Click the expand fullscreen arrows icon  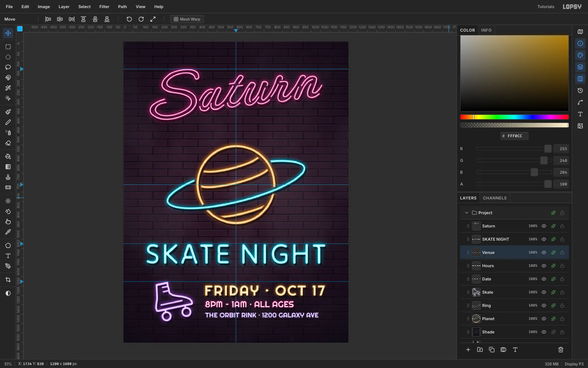153,19
